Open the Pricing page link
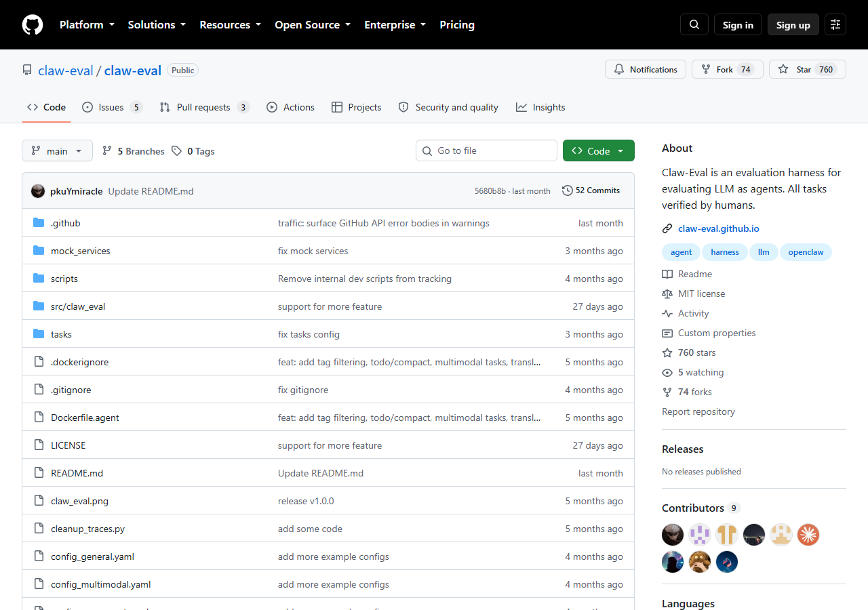Image resolution: width=868 pixels, height=610 pixels. pos(457,25)
